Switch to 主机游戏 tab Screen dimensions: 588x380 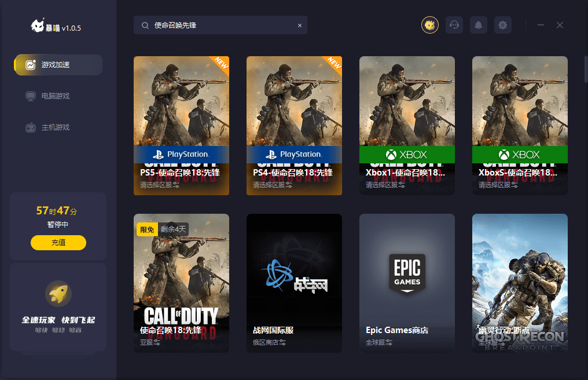55,127
